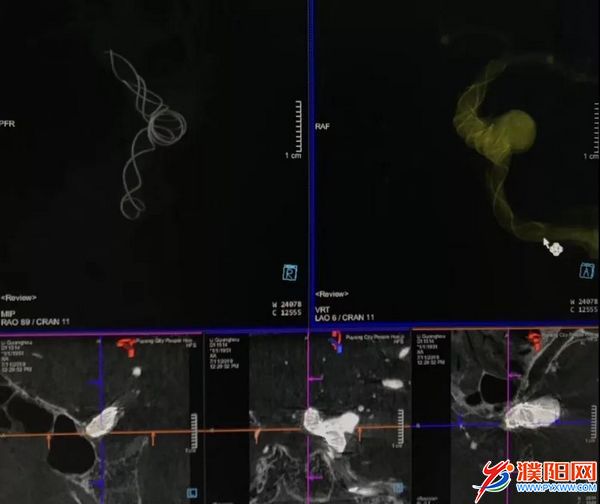Click the 1 cm scale ruler in MIP view
The image size is (600, 504).
point(296,129)
